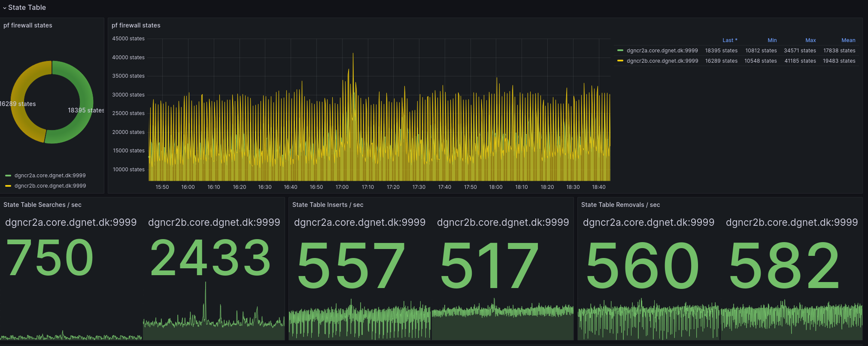868x346 pixels.
Task: Click the 18395 states Last value in legend
Action: pyautogui.click(x=721, y=51)
